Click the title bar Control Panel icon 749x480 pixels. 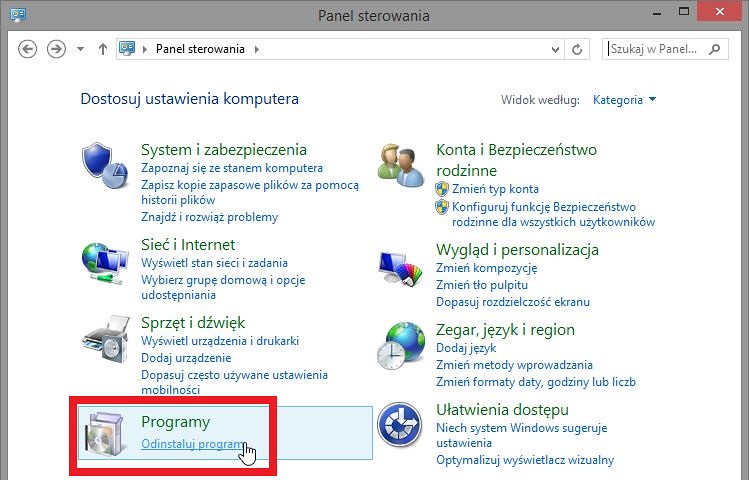(x=18, y=15)
